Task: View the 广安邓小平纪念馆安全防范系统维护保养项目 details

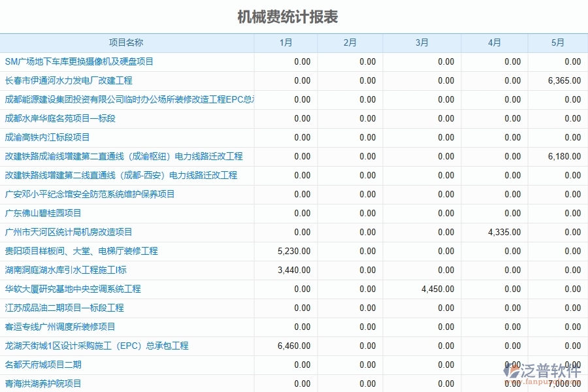Action: coord(82,194)
